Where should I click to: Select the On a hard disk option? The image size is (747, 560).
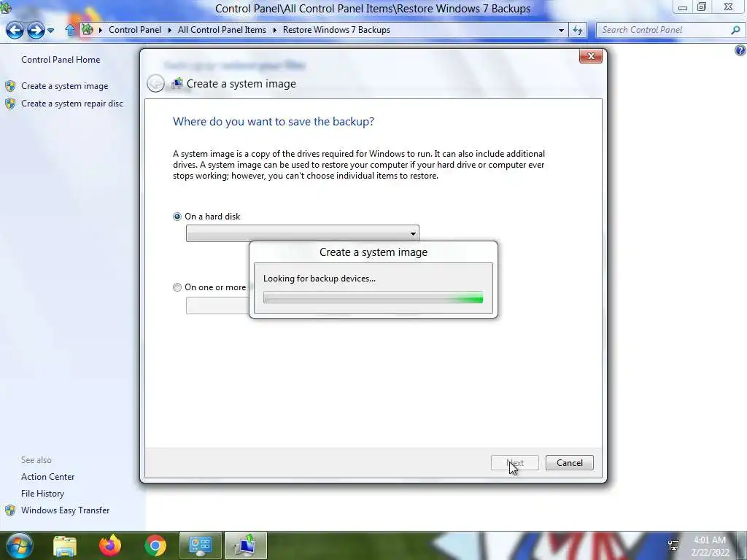pos(177,217)
